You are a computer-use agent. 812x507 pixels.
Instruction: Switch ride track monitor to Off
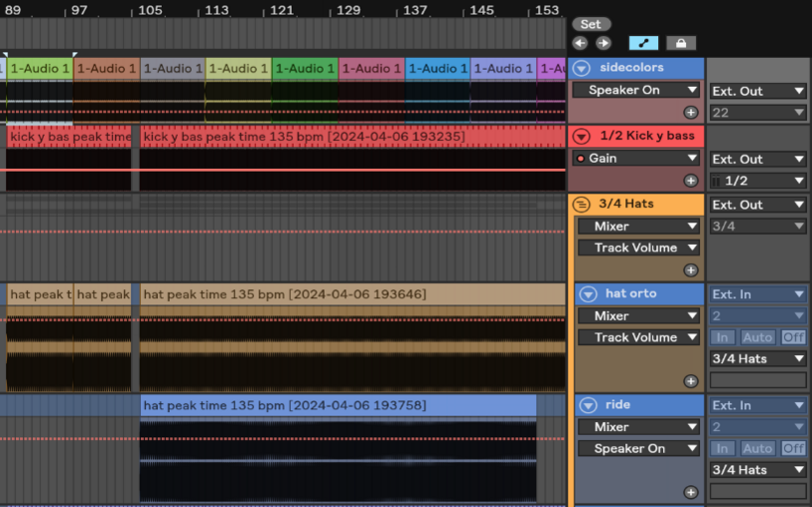[793, 449]
